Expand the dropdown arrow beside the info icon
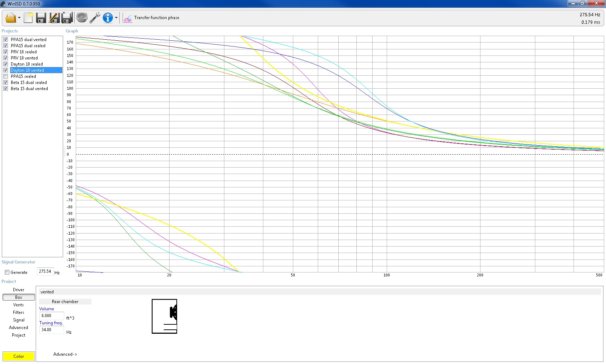 point(116,18)
